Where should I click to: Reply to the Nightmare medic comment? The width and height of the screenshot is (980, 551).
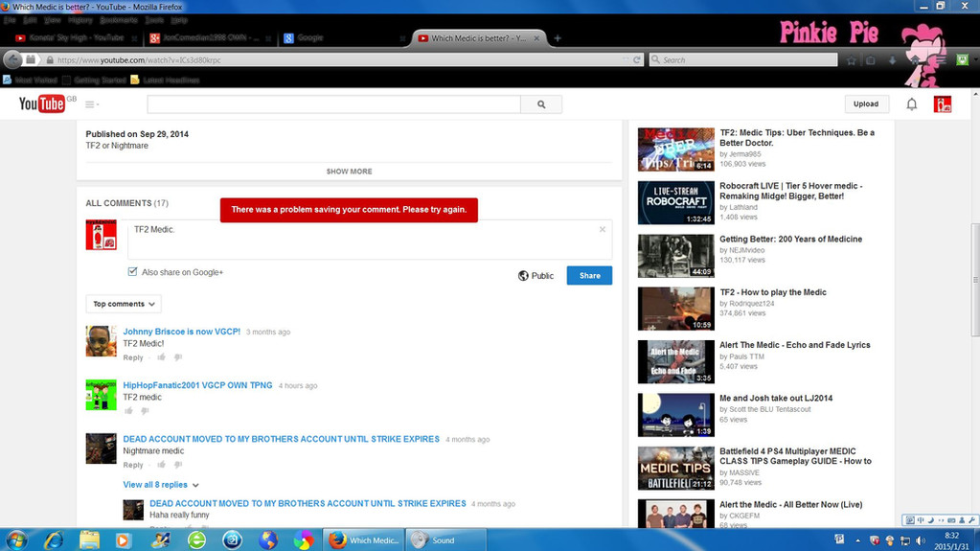click(x=133, y=466)
